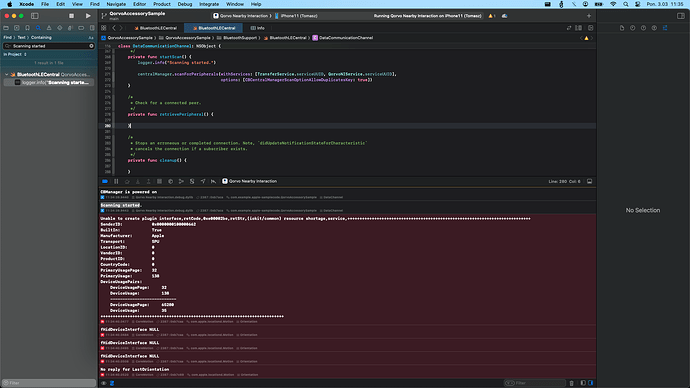Click the Run play button in toolbar
The height and width of the screenshot is (388, 690).
click(88, 16)
